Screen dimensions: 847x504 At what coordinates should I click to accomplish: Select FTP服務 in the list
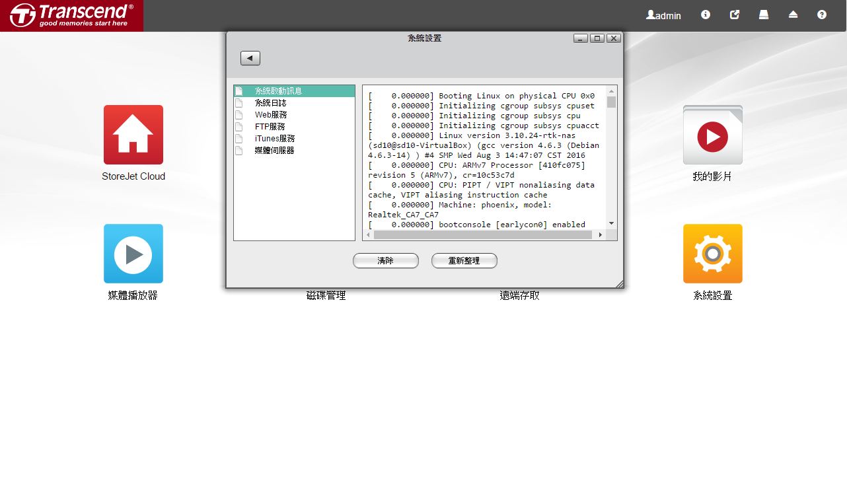coord(295,127)
